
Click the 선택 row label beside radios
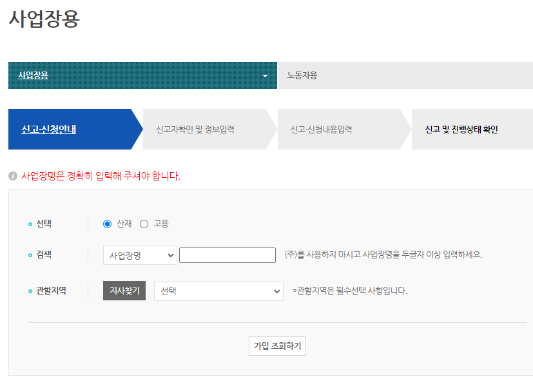tap(44, 224)
